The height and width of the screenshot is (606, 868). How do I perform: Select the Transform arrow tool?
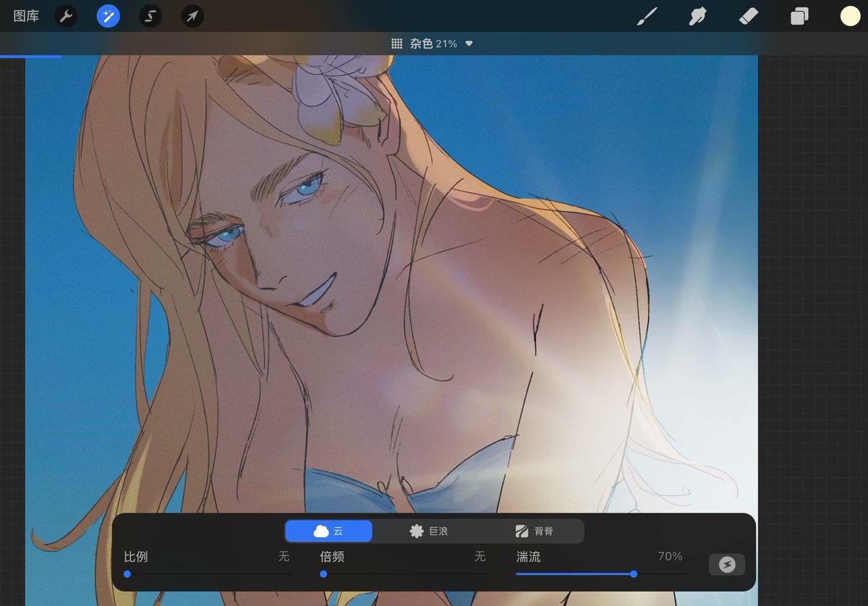pyautogui.click(x=192, y=16)
